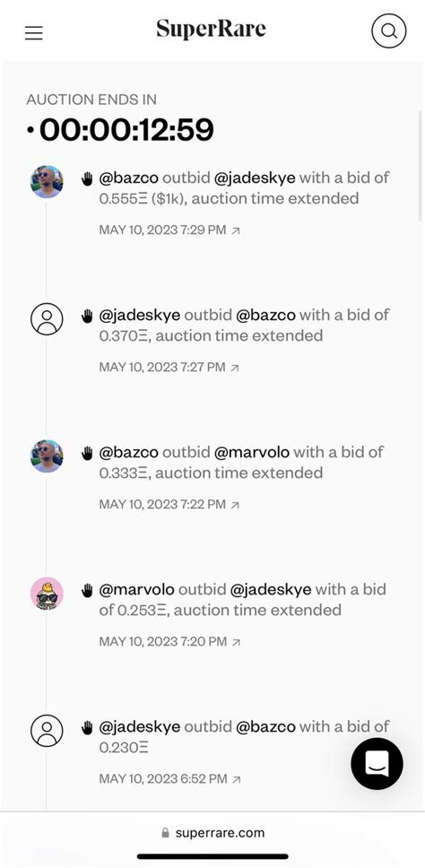Open the MAY 10, 2023 7:29 PM timestamp

pyautogui.click(x=162, y=230)
